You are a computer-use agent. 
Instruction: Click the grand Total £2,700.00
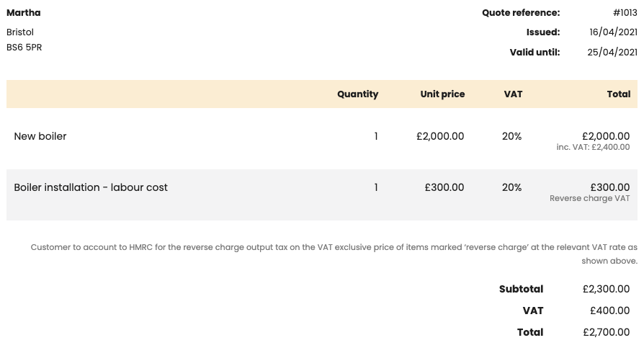coord(606,332)
